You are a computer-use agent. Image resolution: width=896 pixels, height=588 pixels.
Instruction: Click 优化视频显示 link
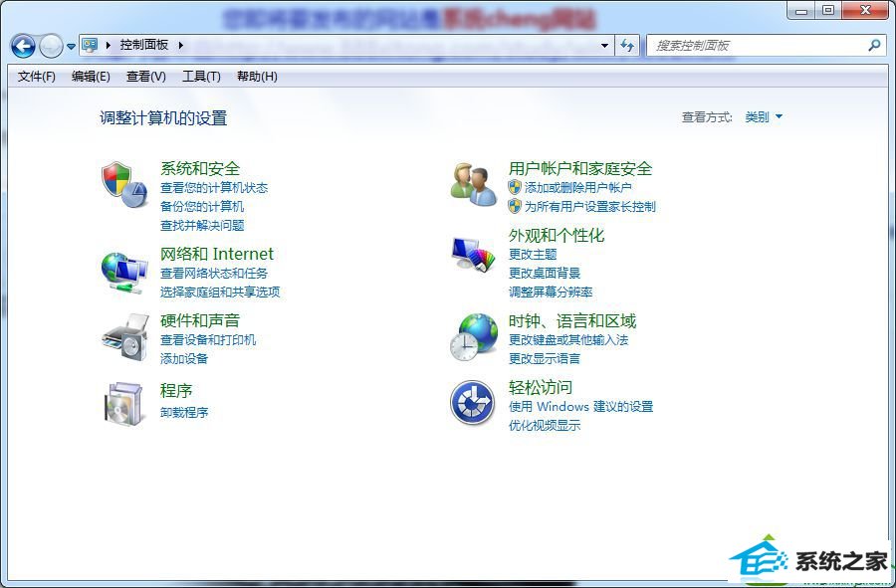pyautogui.click(x=545, y=425)
